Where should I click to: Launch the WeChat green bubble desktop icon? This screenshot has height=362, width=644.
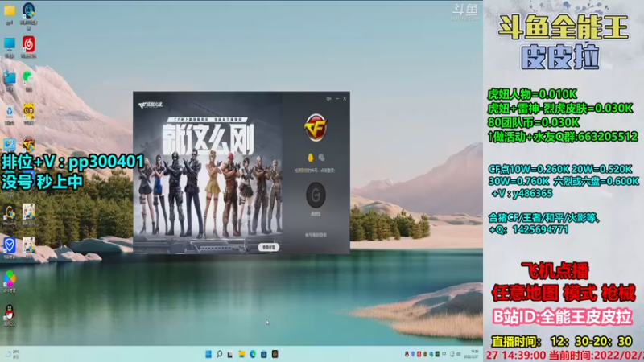(28, 77)
